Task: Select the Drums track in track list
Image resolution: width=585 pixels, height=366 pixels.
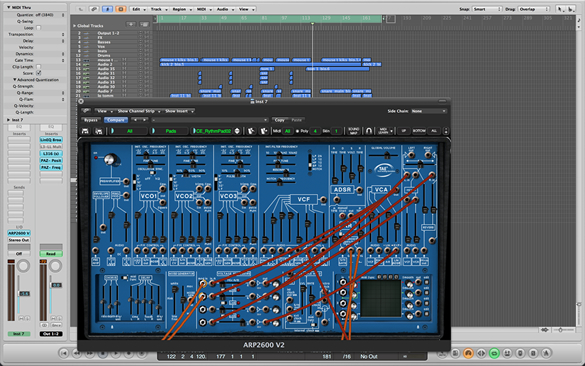Action: [x=104, y=55]
